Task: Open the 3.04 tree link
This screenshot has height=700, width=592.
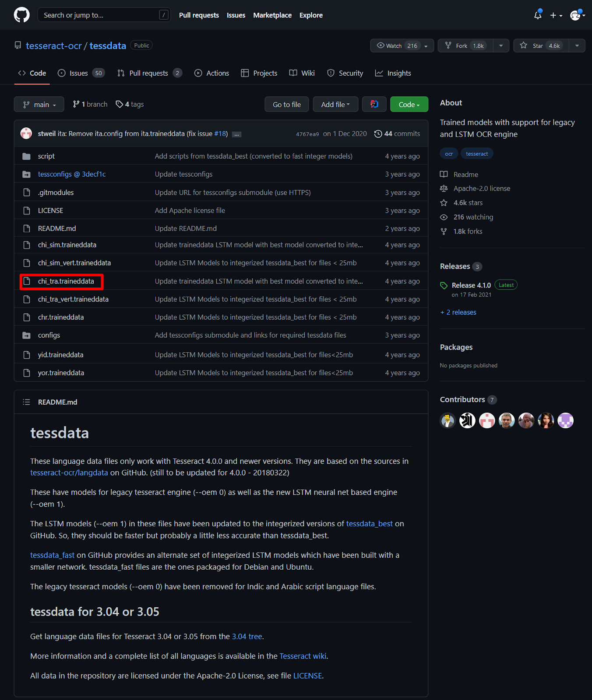Action: [x=247, y=637]
